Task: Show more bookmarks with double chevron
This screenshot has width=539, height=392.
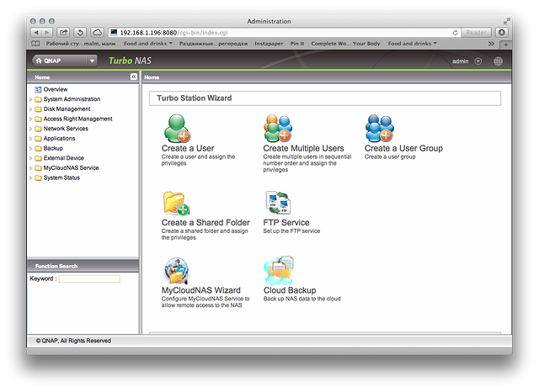Action: [491, 44]
